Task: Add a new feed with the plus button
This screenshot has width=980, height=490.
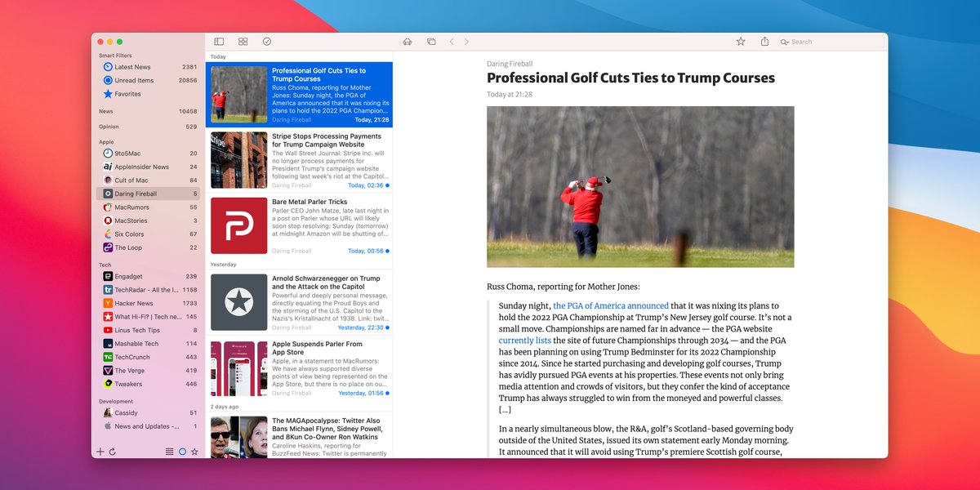Action: (100, 451)
